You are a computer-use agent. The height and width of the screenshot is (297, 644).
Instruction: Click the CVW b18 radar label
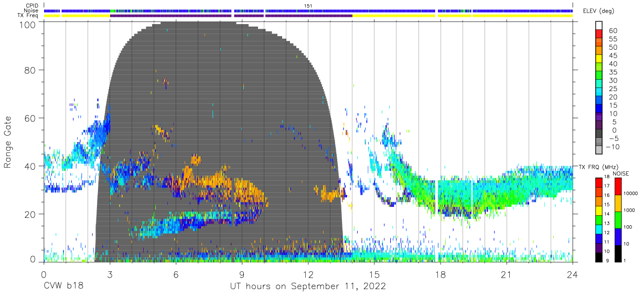tap(63, 287)
